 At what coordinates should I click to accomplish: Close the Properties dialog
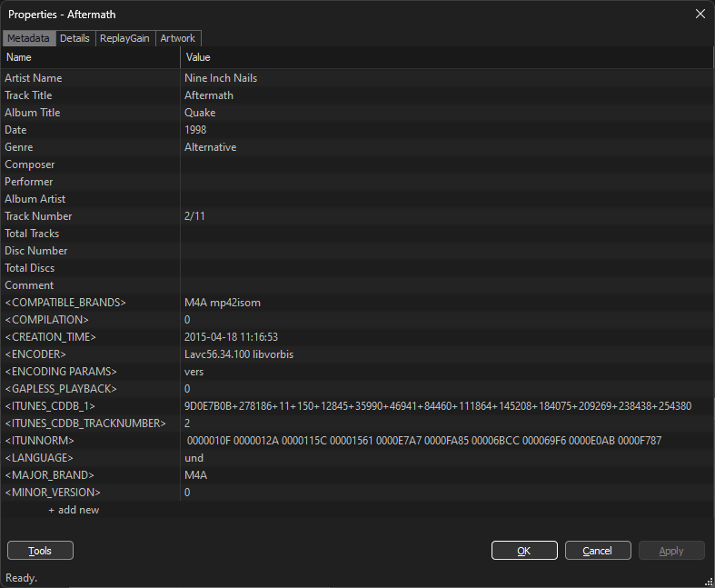(x=700, y=14)
